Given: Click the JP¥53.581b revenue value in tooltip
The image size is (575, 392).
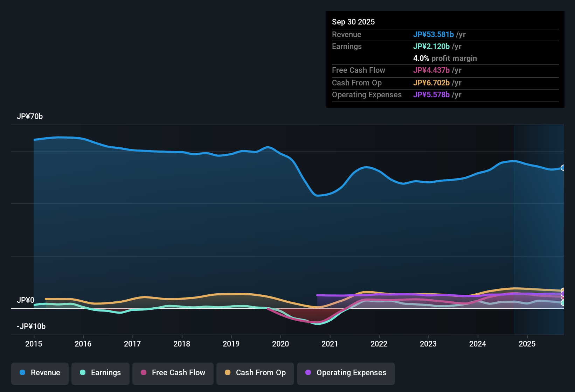Looking at the screenshot, I should tap(434, 35).
